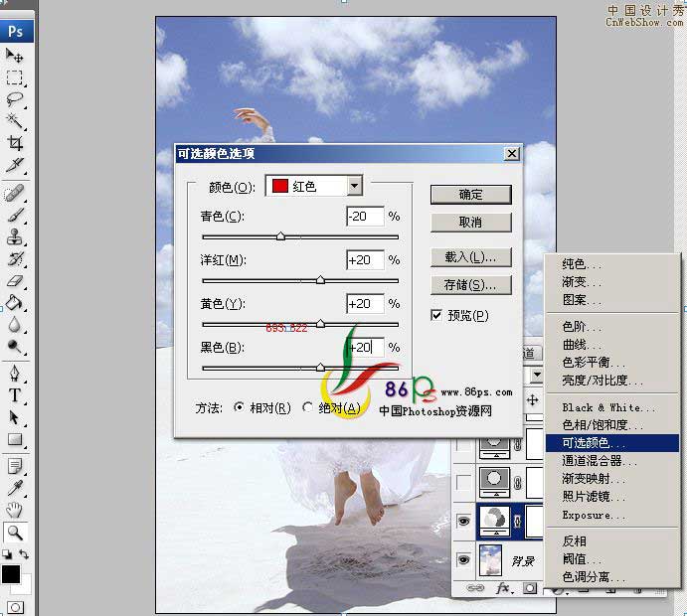
Task: Click the Magenta (洋红) slider handle
Action: click(x=321, y=280)
